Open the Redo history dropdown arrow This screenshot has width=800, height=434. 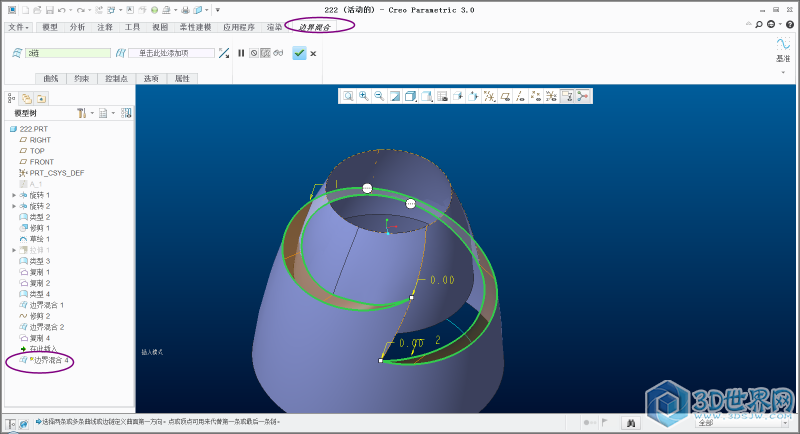[90, 10]
